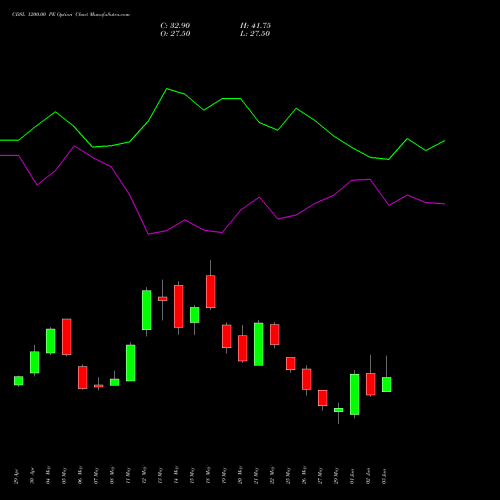
Task: Click the '27 May' date label
Action: click(x=321, y=475)
